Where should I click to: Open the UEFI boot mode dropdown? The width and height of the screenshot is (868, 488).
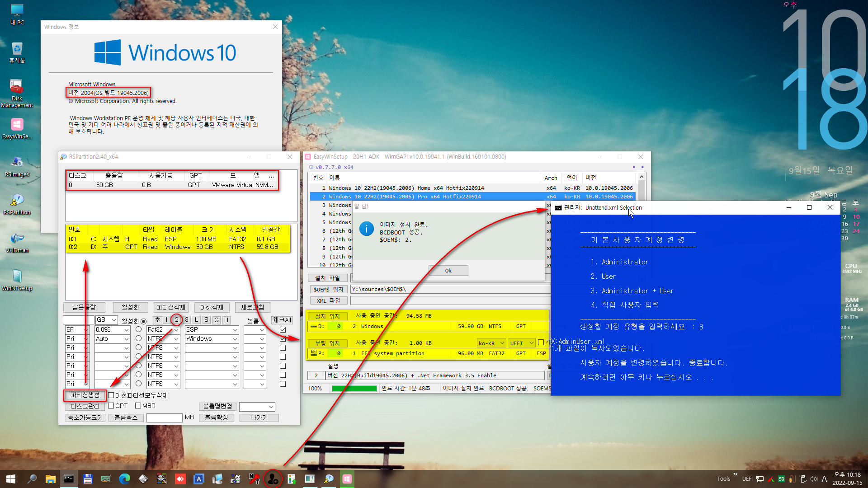pyautogui.click(x=522, y=343)
